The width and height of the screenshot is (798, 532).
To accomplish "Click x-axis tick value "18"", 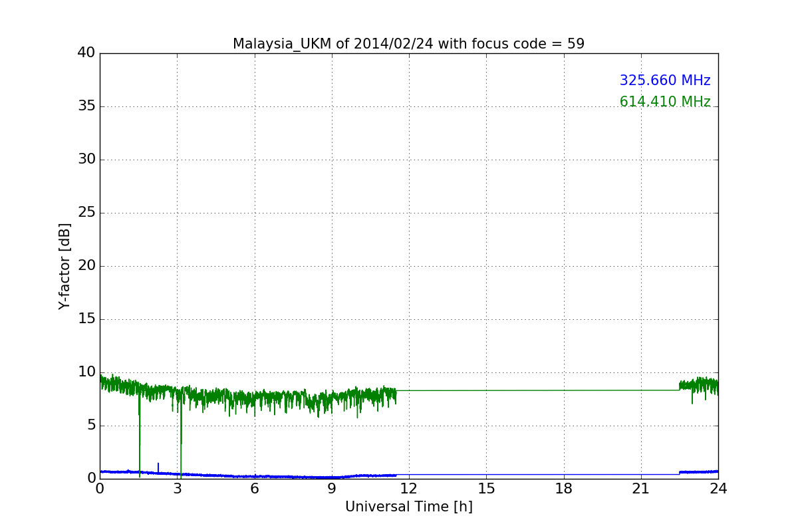I will point(564,489).
